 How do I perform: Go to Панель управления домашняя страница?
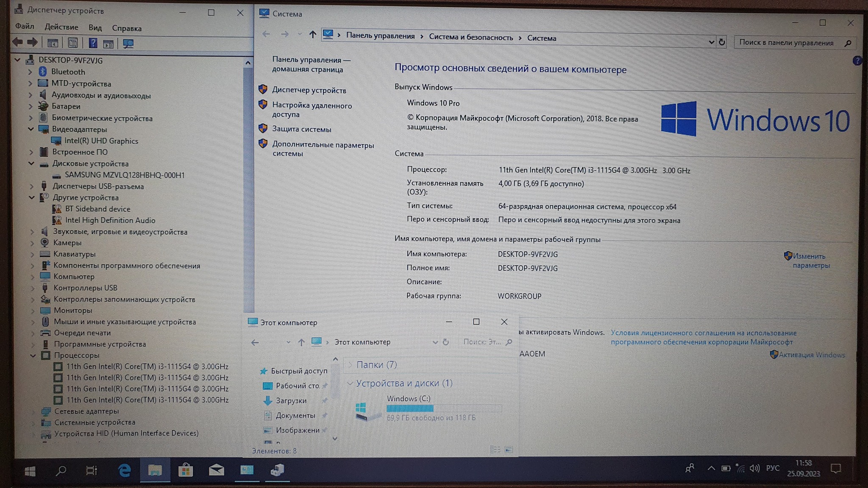[x=311, y=64]
